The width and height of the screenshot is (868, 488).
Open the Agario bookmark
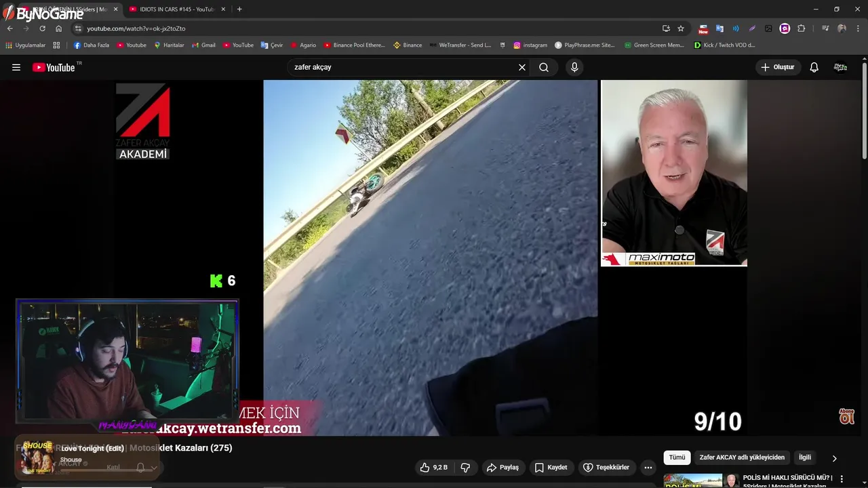pos(304,45)
